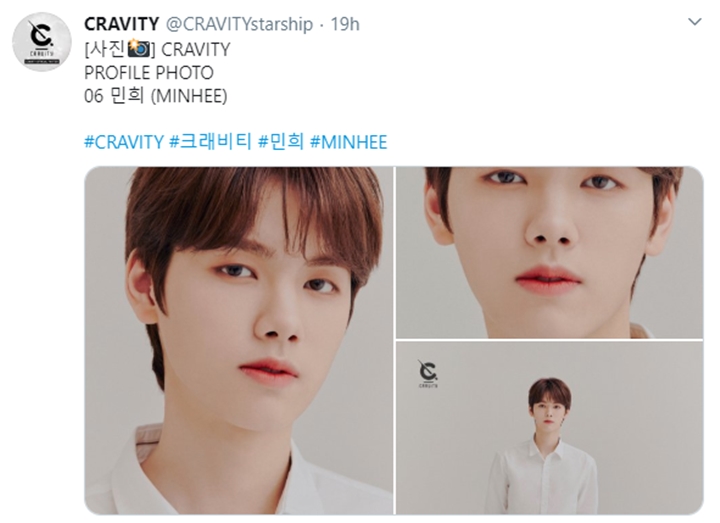720x523 pixels.
Task: Select the #민희 hashtag
Action: pyautogui.click(x=281, y=141)
